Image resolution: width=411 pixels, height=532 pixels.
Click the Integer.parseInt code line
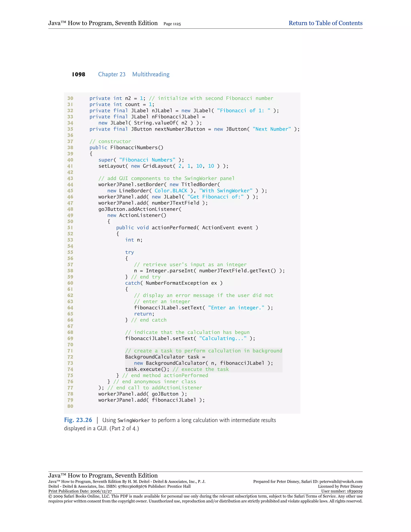[x=209, y=271]
